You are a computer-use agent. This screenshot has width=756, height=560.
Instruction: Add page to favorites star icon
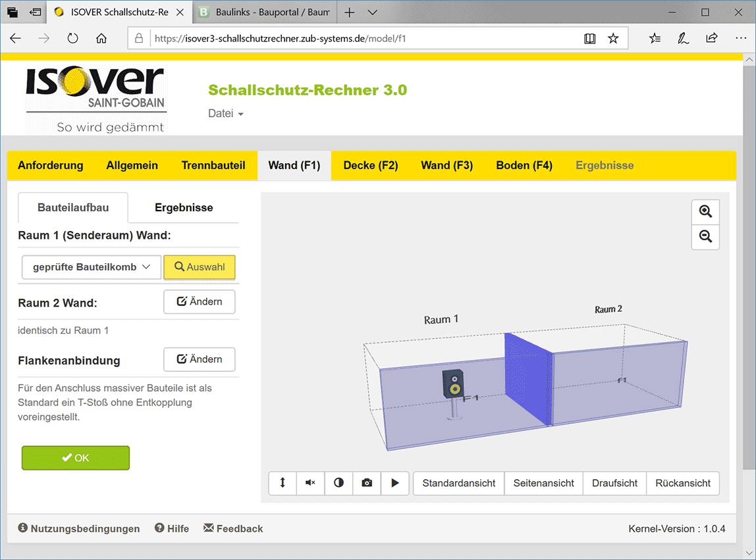pos(613,39)
